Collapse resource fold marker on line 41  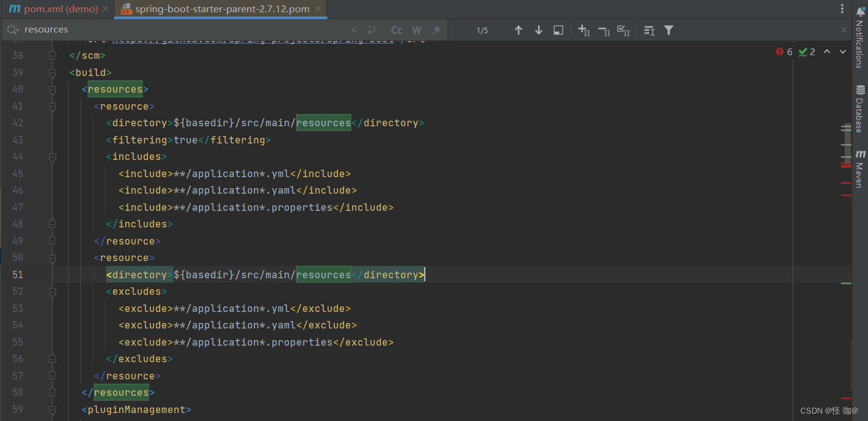[x=53, y=107]
